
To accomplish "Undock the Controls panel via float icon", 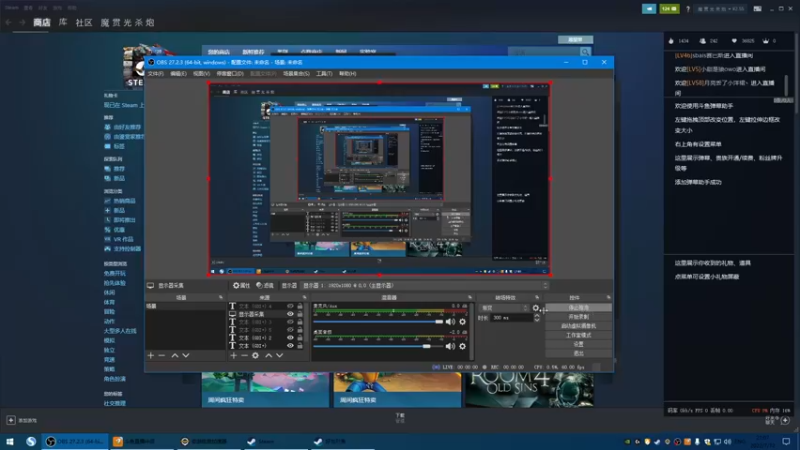I will pos(609,297).
